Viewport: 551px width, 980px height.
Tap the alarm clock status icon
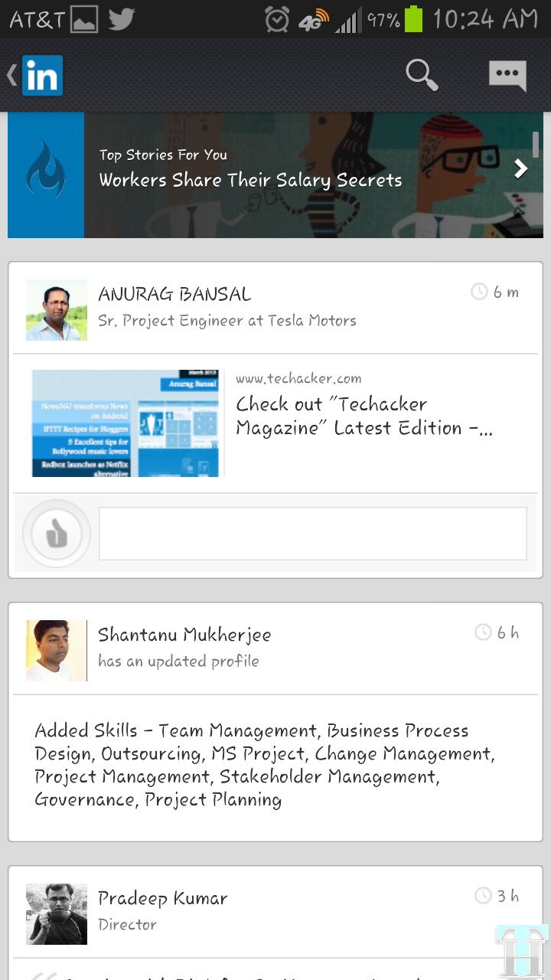[277, 19]
